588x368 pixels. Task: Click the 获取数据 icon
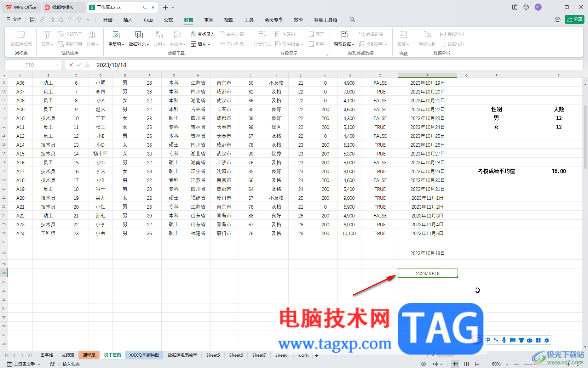[x=344, y=35]
